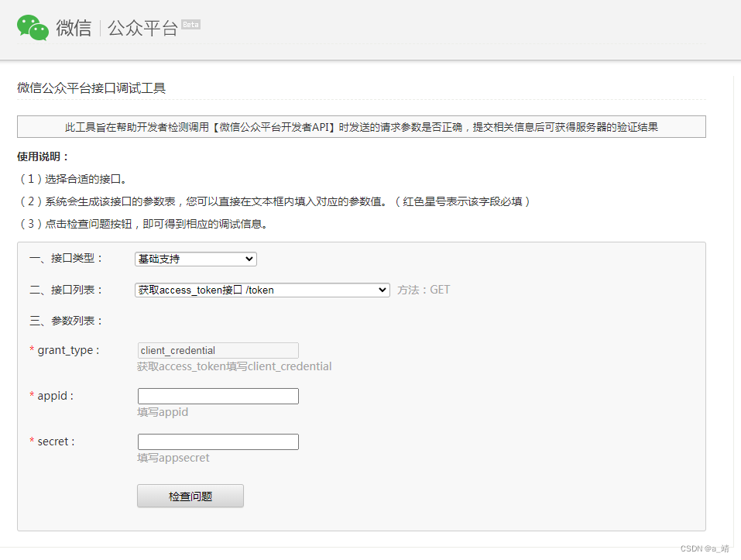Focus the secret input field
741x560 pixels.
tap(218, 441)
